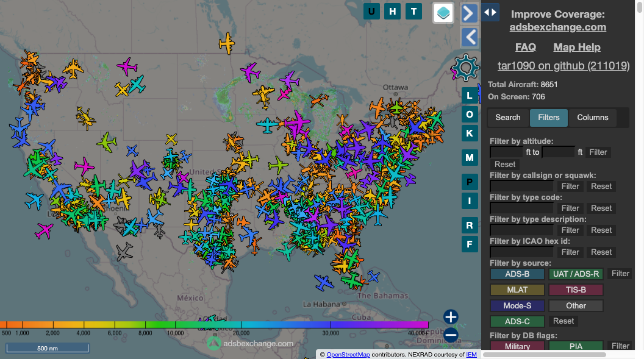Apply the altitude Filter button
The width and height of the screenshot is (644, 359).
coord(598,152)
